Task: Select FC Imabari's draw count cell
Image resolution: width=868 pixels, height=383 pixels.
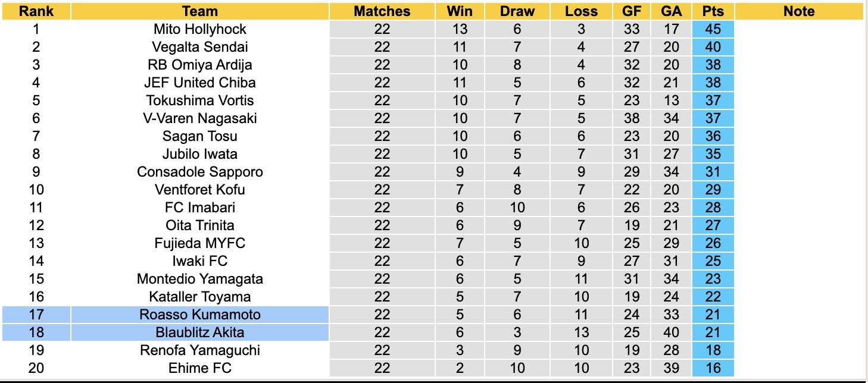Action: tap(517, 208)
